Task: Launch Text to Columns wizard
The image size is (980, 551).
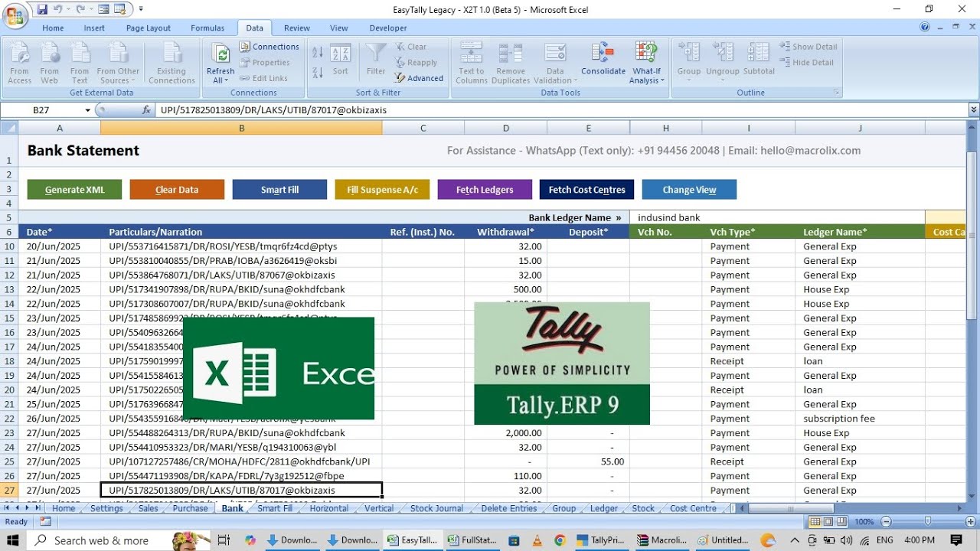Action: 472,63
